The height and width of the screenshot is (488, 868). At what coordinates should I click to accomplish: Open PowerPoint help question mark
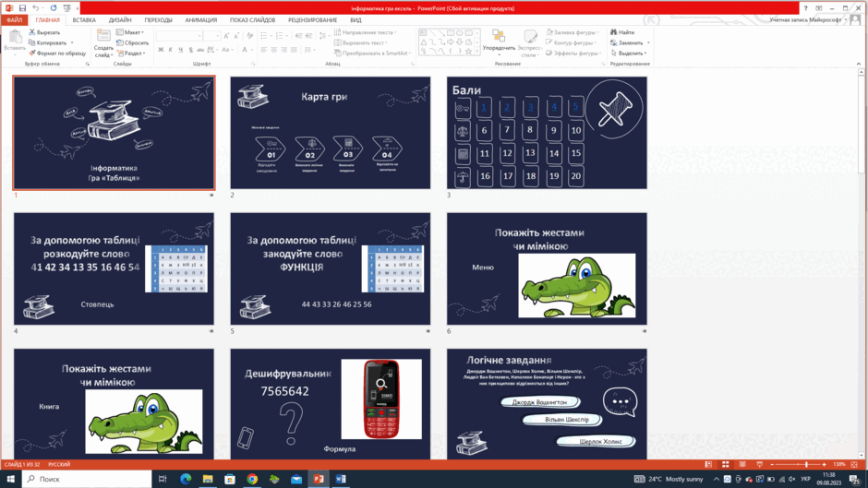(x=805, y=8)
